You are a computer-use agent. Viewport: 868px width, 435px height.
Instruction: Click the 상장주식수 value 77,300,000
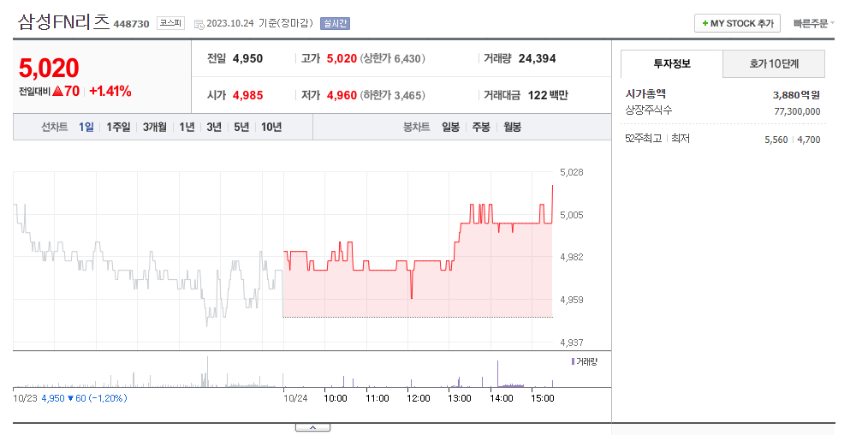pos(797,111)
